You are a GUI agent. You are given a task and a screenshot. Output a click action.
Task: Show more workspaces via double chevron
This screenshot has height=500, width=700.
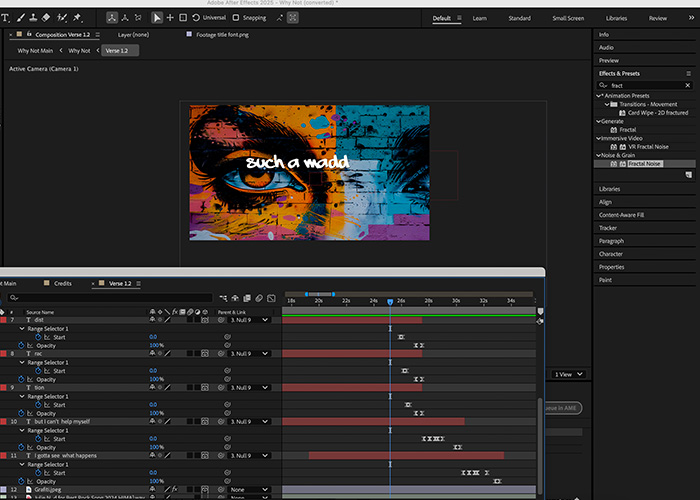click(692, 18)
